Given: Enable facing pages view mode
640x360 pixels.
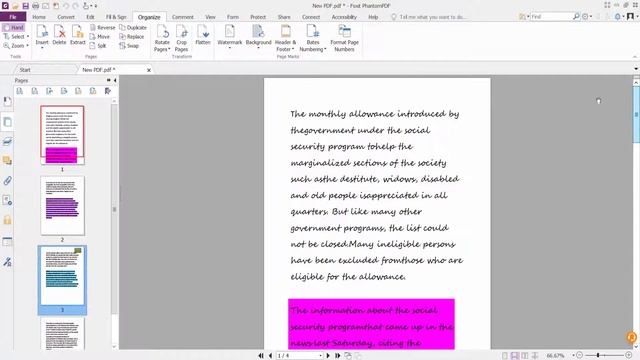Looking at the screenshot, I should tap(524, 356).
